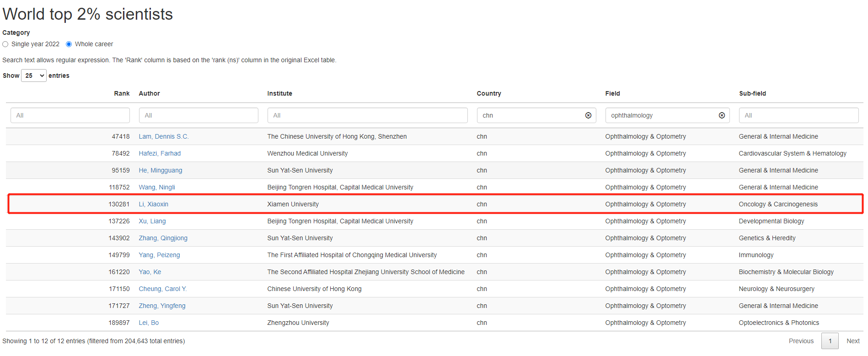Image resolution: width=868 pixels, height=356 pixels.
Task: Sort by the Institute column header
Action: click(x=279, y=93)
